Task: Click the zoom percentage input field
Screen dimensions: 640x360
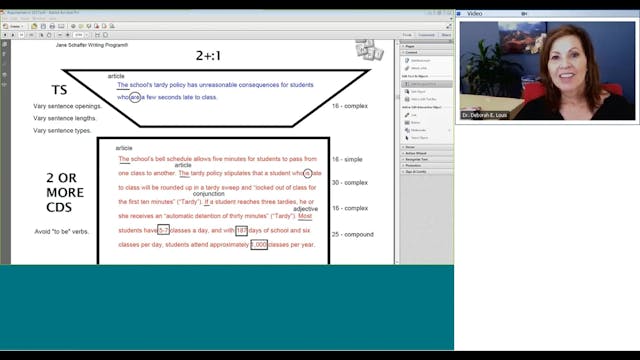Action: pos(79,35)
